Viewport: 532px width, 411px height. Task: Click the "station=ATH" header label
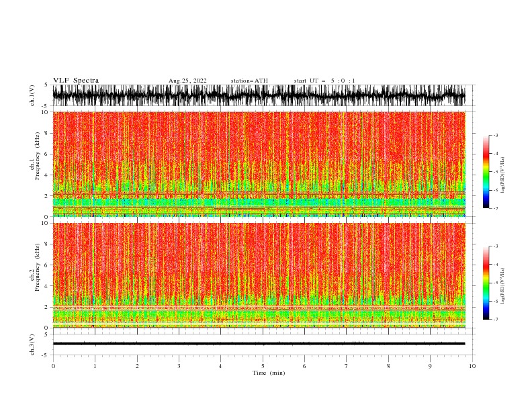click(x=249, y=81)
